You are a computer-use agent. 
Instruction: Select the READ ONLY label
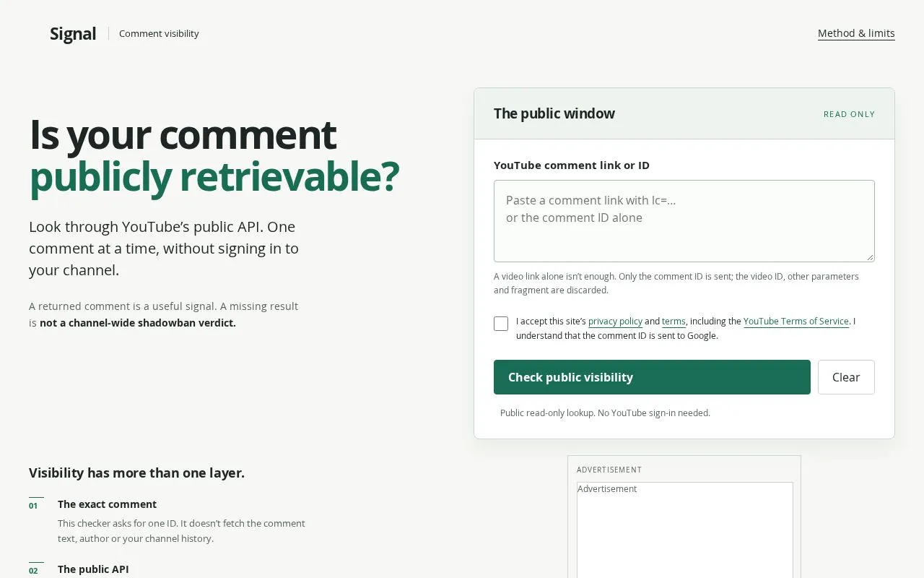coord(849,114)
